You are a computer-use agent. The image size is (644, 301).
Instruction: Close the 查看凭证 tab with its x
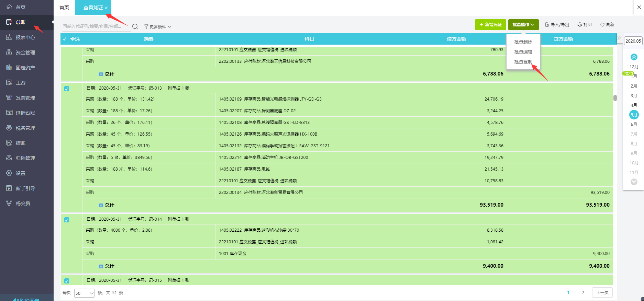click(106, 8)
